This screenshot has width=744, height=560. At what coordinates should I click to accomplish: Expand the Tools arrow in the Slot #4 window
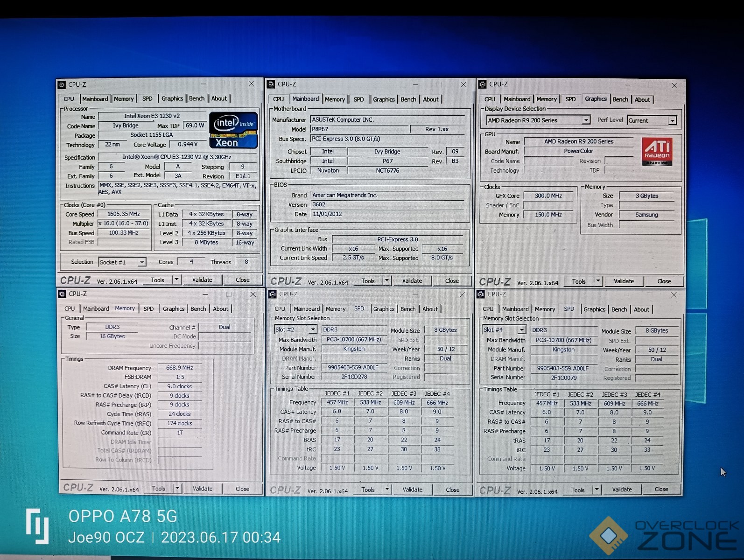(597, 490)
